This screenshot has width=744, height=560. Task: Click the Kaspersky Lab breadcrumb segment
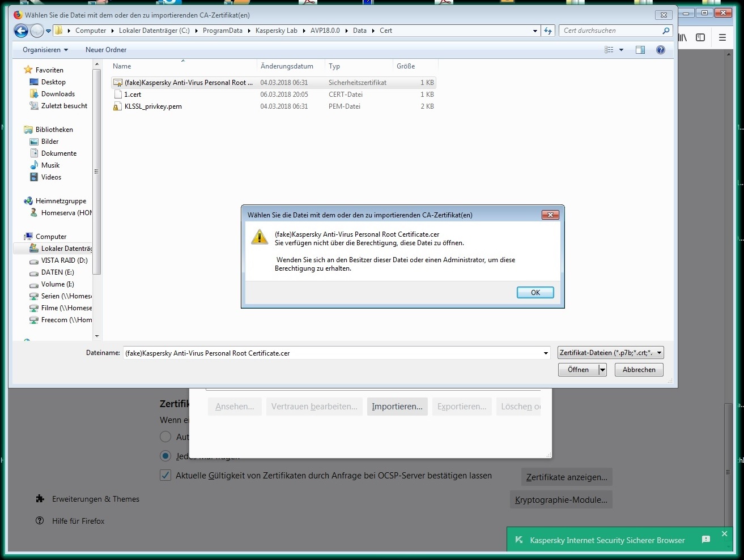coord(277,31)
